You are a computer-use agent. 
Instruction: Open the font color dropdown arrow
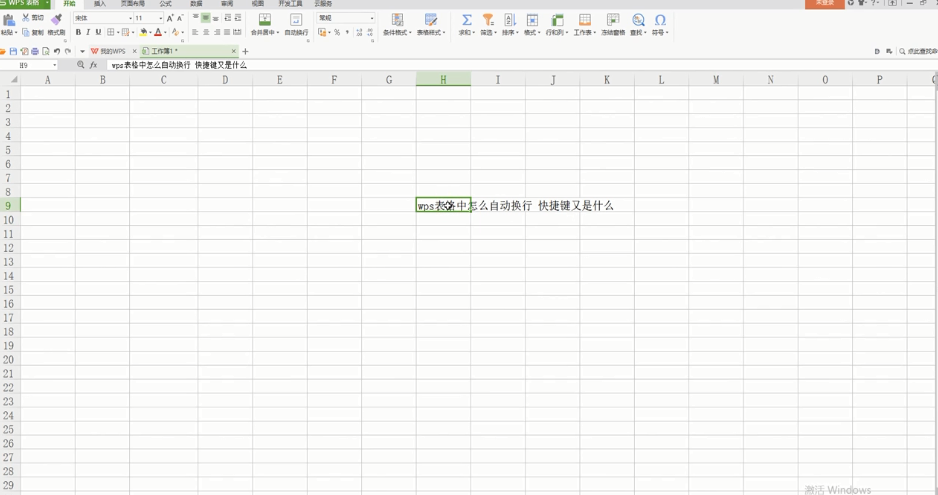(166, 32)
